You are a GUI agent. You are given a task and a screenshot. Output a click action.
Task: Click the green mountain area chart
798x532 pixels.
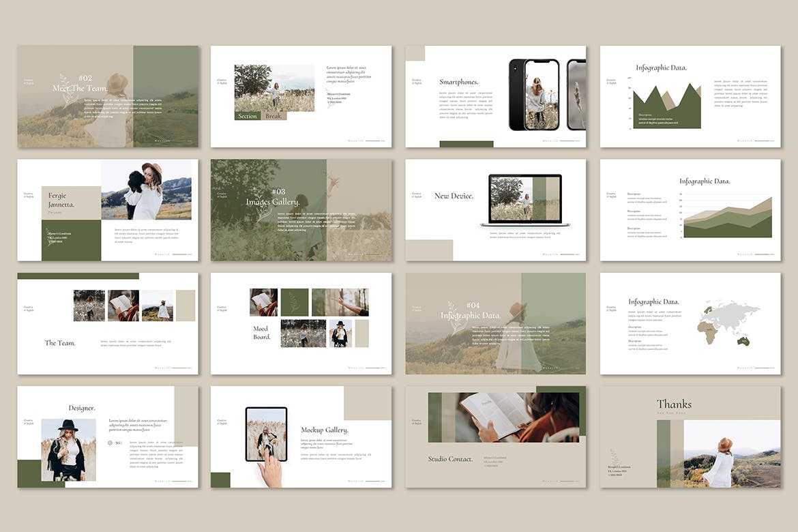(x=666, y=108)
